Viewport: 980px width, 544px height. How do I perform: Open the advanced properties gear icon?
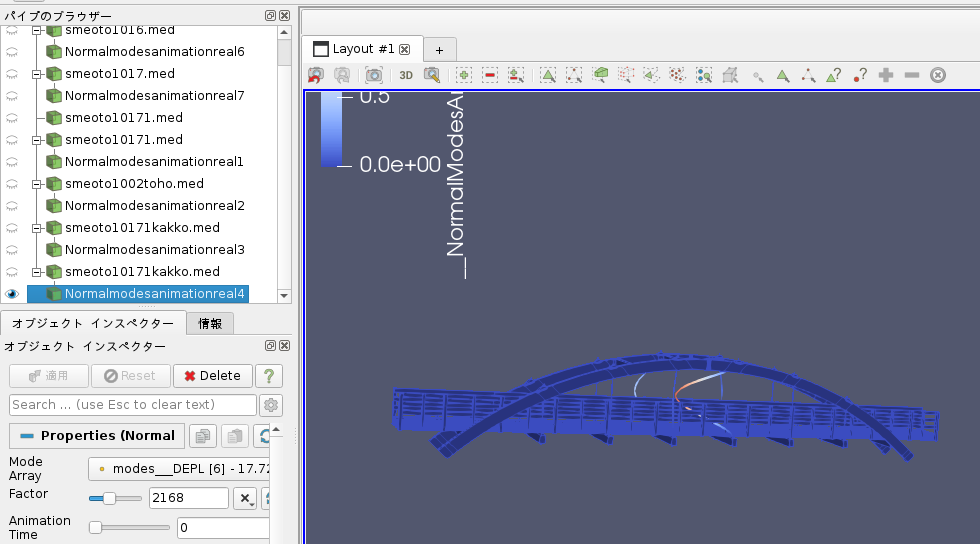(x=270, y=405)
